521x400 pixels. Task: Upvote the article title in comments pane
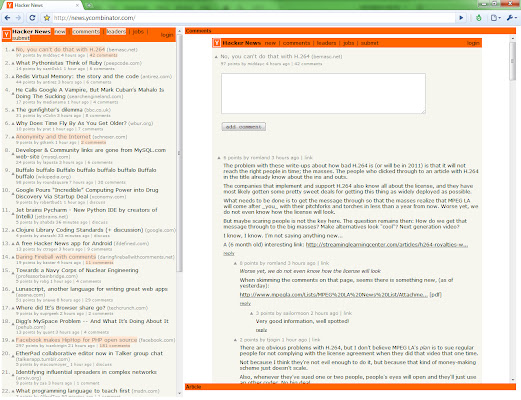point(216,57)
